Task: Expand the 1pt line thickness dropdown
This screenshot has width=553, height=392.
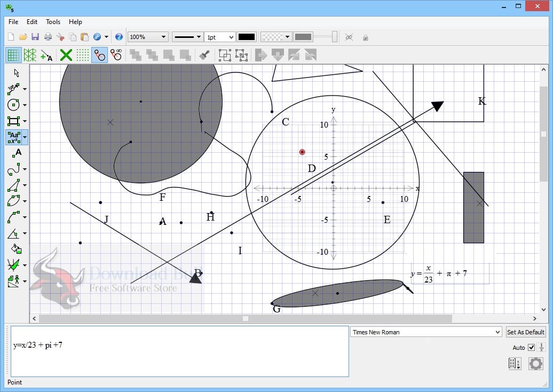Action: pyautogui.click(x=220, y=37)
